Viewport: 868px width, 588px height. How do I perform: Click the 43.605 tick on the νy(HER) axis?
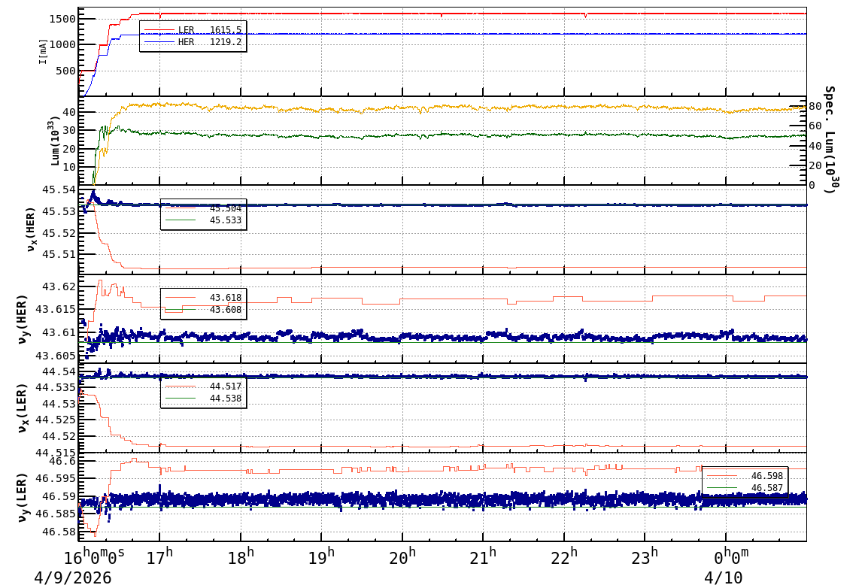(x=56, y=356)
